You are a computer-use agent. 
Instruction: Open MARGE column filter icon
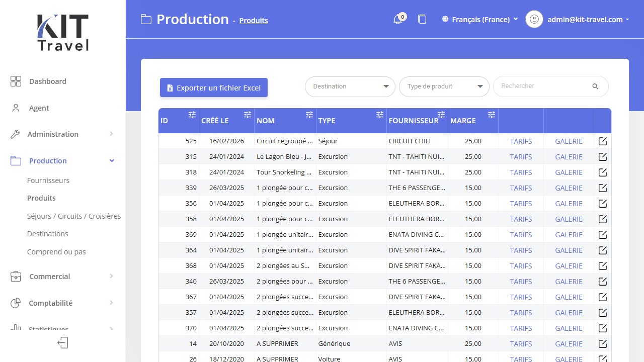[492, 115]
